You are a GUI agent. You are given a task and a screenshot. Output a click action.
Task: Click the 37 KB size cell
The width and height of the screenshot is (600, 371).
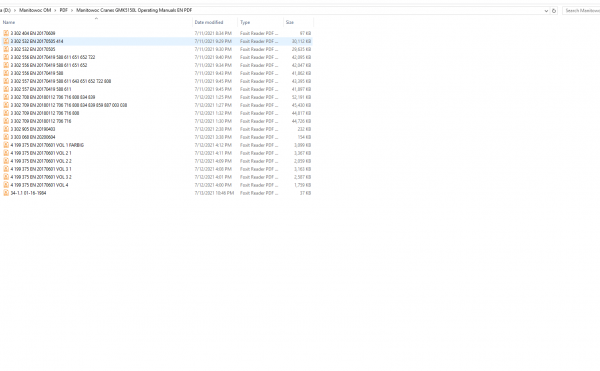(x=305, y=193)
